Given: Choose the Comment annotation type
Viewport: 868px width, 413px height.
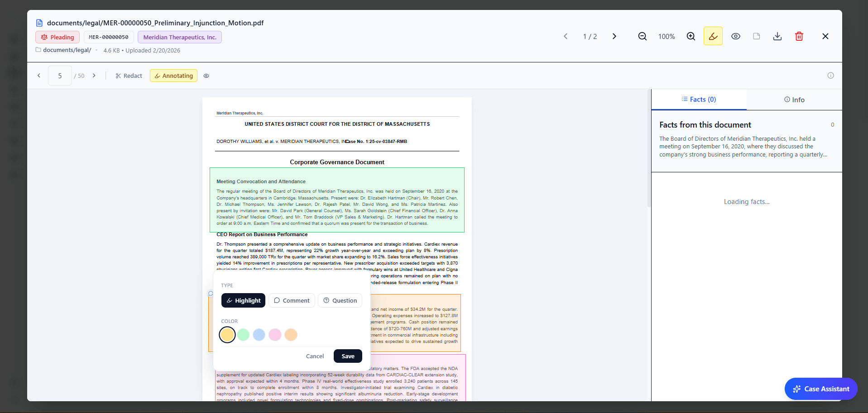Looking at the screenshot, I should 292,300.
